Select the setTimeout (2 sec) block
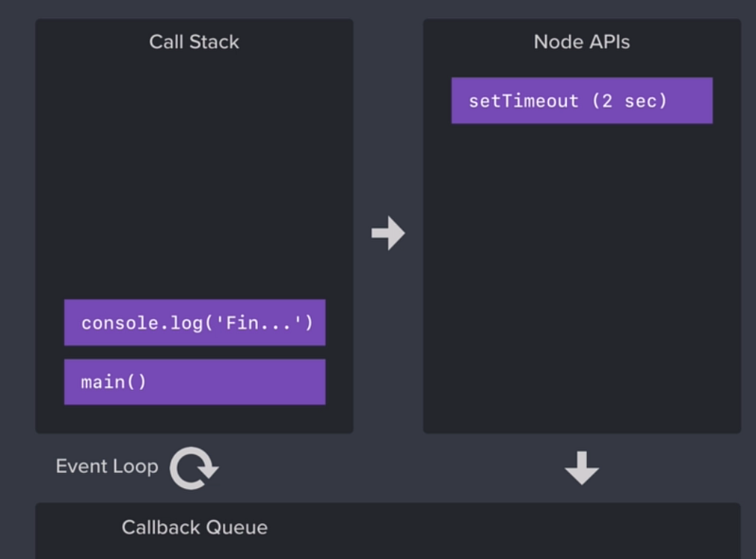The height and width of the screenshot is (559, 756). click(582, 101)
